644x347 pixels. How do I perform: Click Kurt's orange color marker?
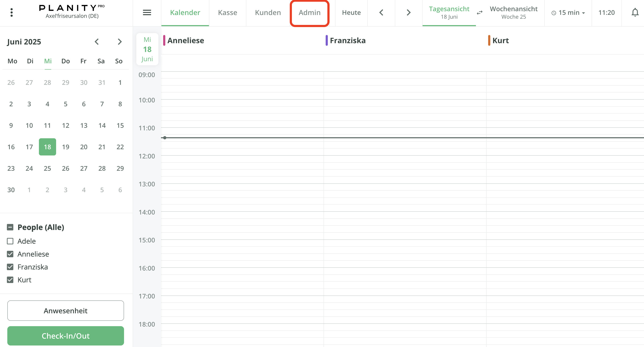tap(489, 40)
